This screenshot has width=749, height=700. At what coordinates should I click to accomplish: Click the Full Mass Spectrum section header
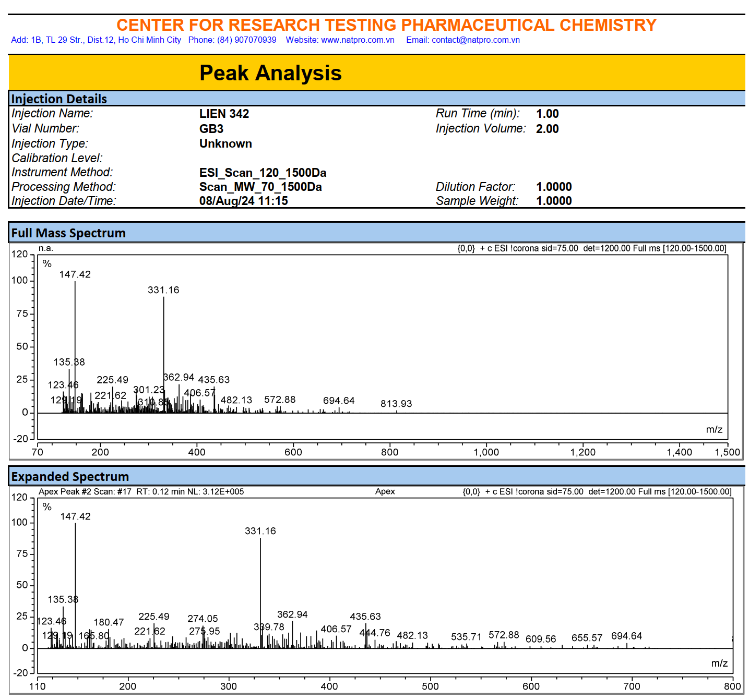68,233
